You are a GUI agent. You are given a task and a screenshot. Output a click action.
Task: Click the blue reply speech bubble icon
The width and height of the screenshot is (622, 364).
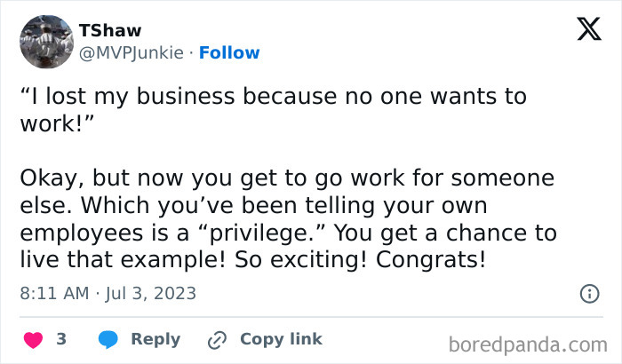coord(108,339)
